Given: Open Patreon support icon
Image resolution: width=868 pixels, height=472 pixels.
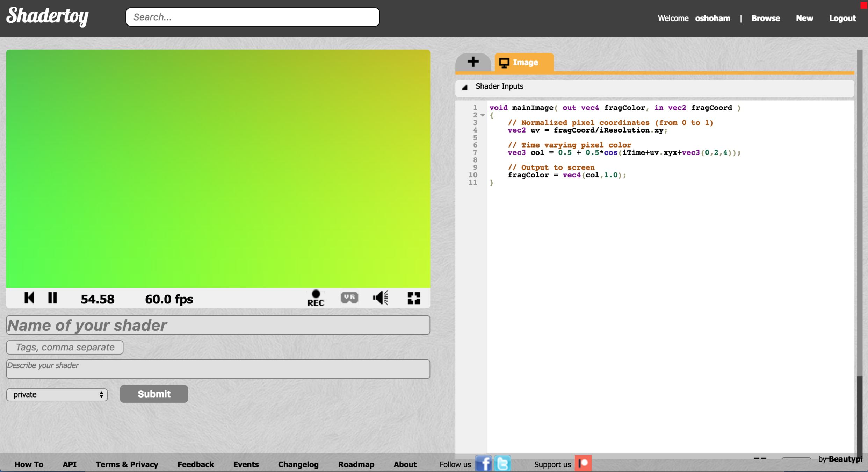Looking at the screenshot, I should 583,464.
